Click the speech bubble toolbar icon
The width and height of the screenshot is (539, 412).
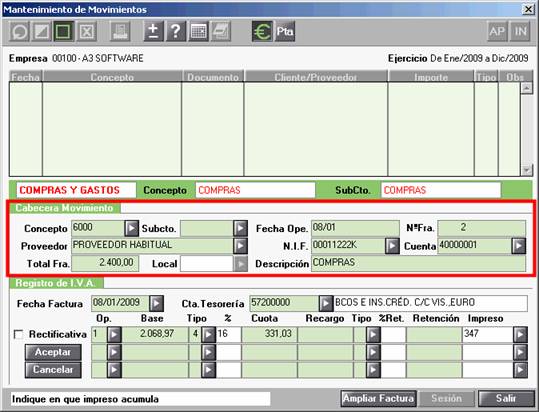tap(19, 32)
